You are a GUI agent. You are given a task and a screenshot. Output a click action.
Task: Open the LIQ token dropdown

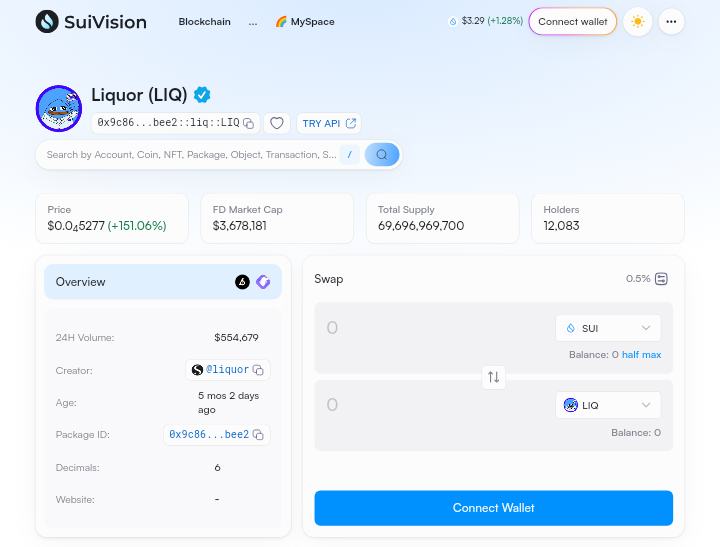[608, 405]
